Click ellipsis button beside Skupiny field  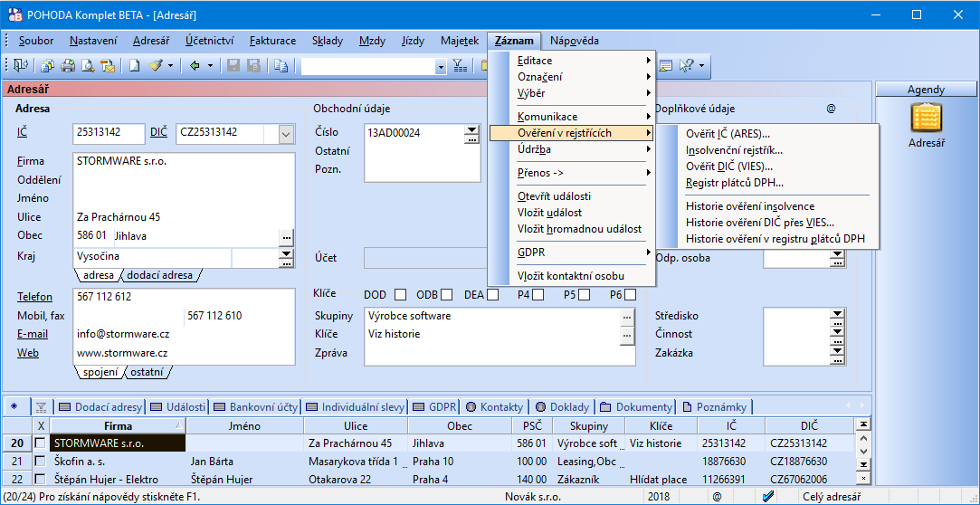[627, 317]
